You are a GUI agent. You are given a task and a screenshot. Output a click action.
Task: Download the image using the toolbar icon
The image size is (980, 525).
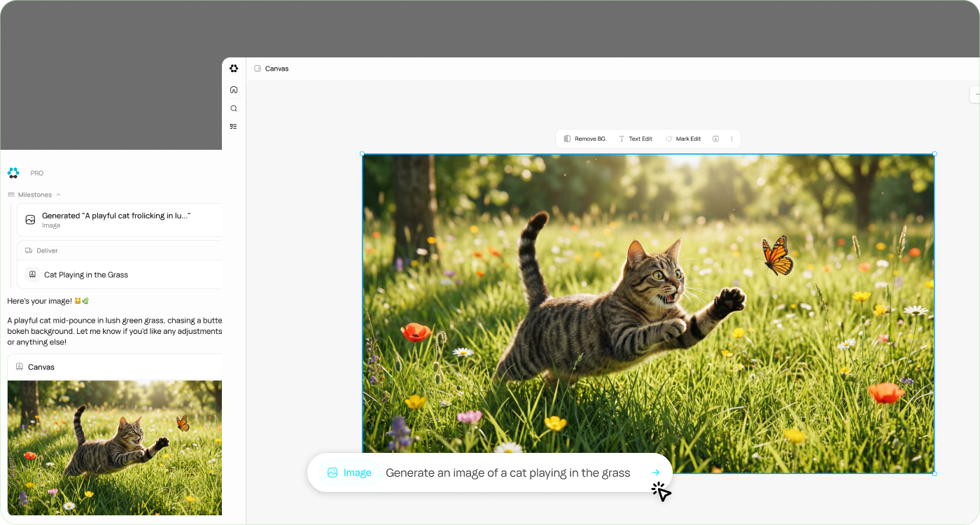coord(715,139)
